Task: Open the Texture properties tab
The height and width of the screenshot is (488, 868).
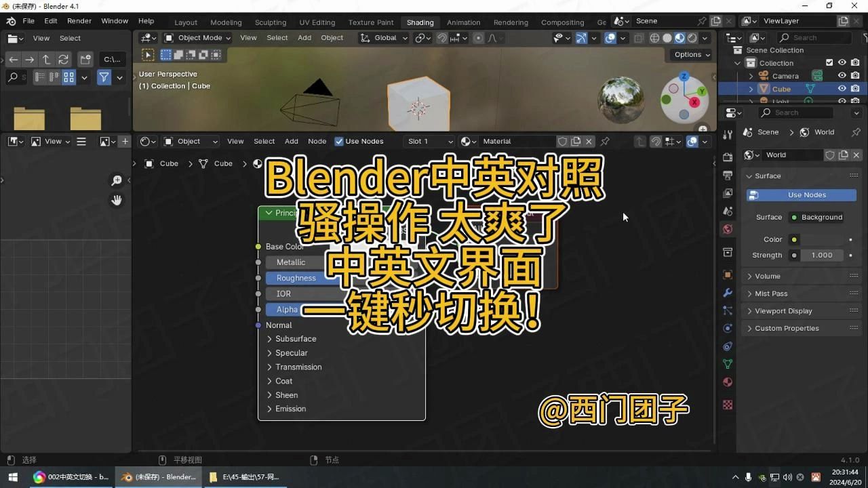Action: tap(728, 405)
